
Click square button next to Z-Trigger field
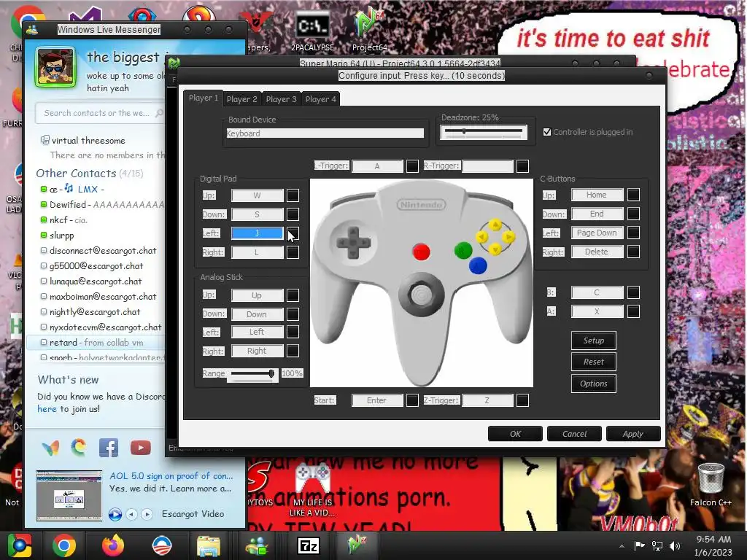click(x=522, y=400)
